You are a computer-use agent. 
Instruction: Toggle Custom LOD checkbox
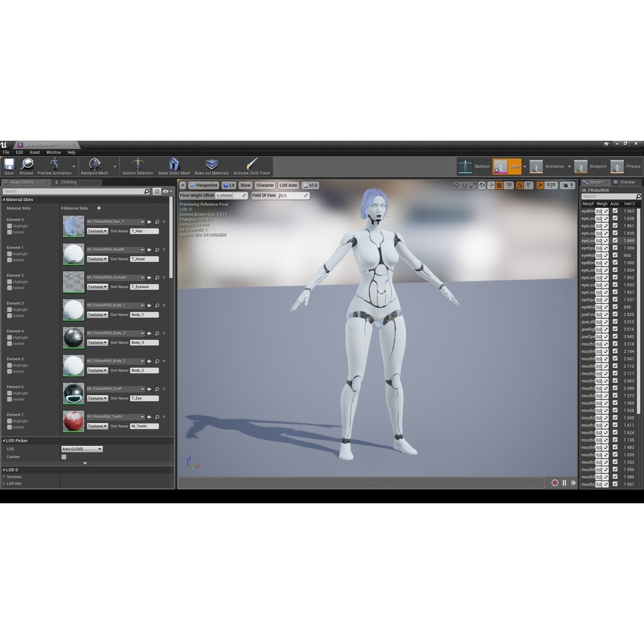pyautogui.click(x=64, y=457)
